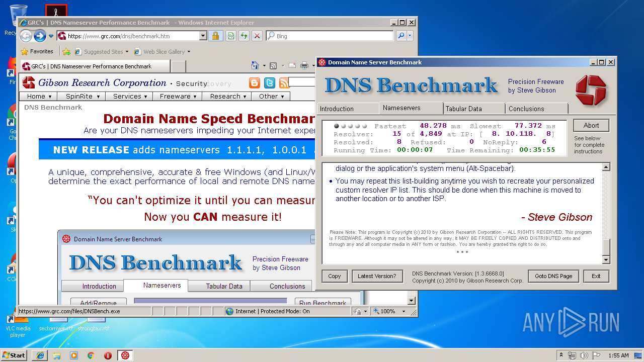
Task: Click the green Refresh page icon
Action: [244, 36]
